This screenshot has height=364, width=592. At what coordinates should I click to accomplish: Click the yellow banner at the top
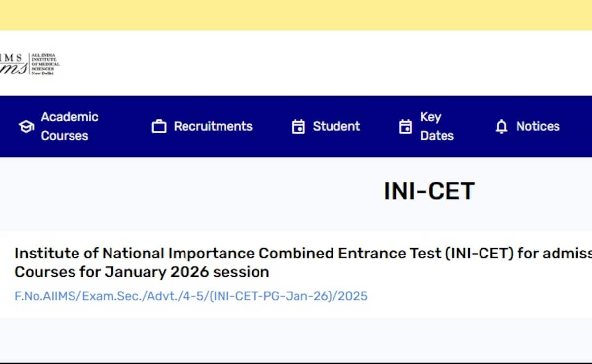(296, 15)
